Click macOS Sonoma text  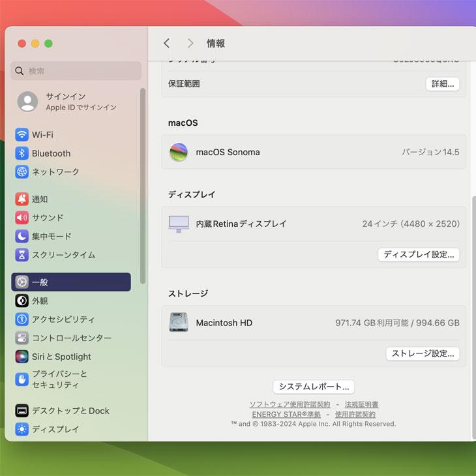[228, 152]
